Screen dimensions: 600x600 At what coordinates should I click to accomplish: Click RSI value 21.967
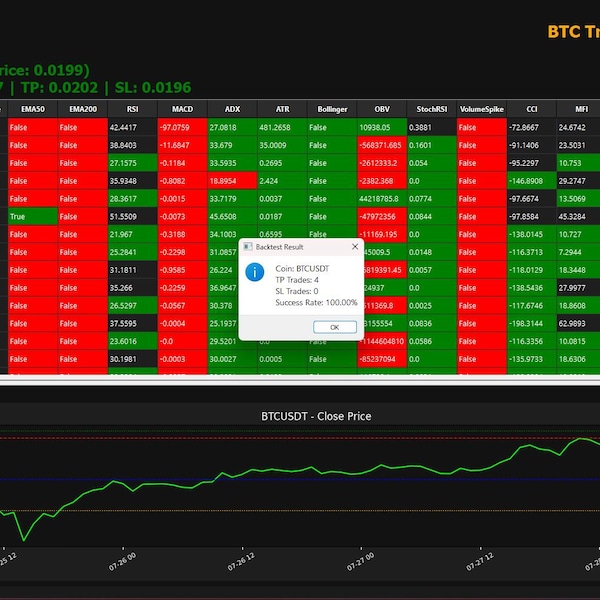pyautogui.click(x=132, y=235)
